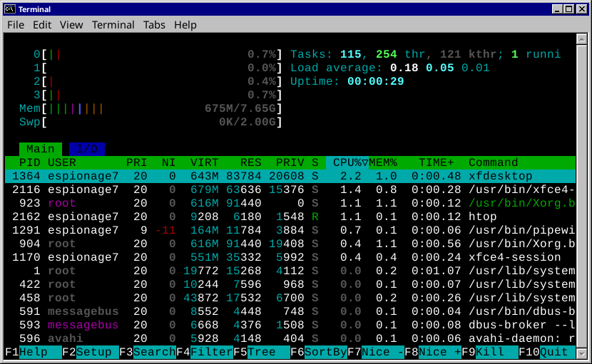
Task: Click F3 Search button
Action: click(148, 352)
